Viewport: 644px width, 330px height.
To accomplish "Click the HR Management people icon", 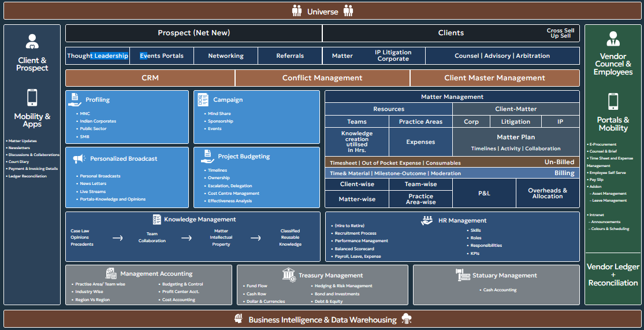I will tap(427, 220).
